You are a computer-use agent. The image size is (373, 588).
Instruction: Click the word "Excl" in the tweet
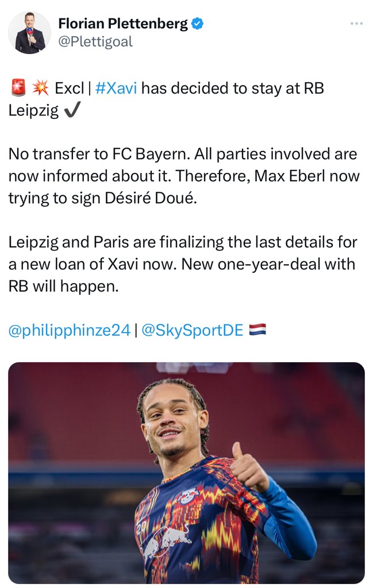coord(68,89)
